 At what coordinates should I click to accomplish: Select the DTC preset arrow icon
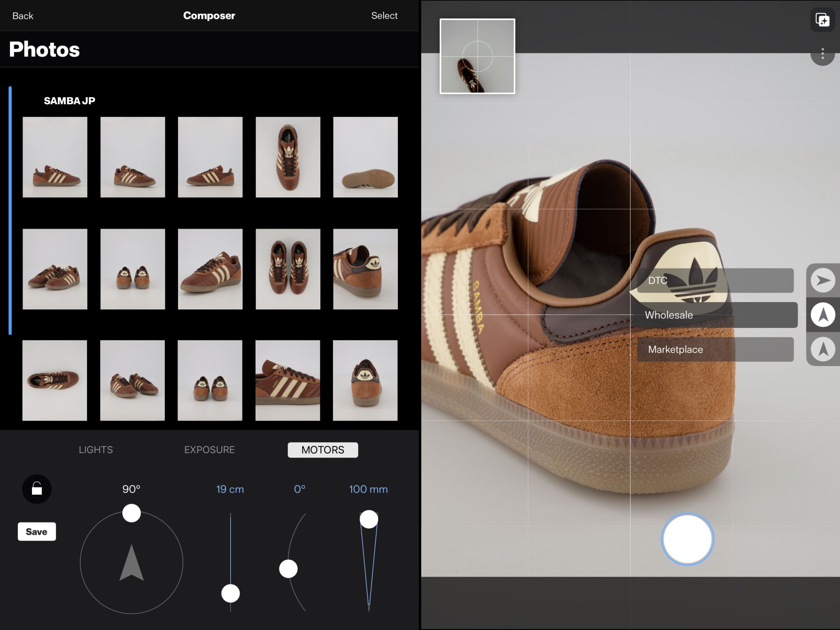[822, 280]
